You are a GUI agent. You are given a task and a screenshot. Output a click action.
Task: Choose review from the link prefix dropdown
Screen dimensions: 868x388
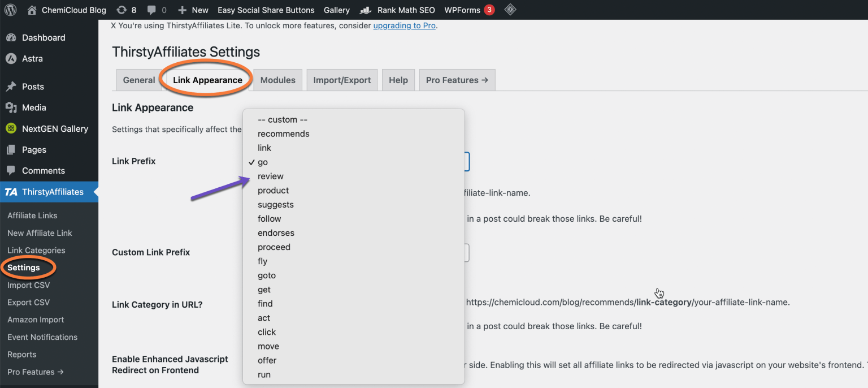tap(270, 176)
